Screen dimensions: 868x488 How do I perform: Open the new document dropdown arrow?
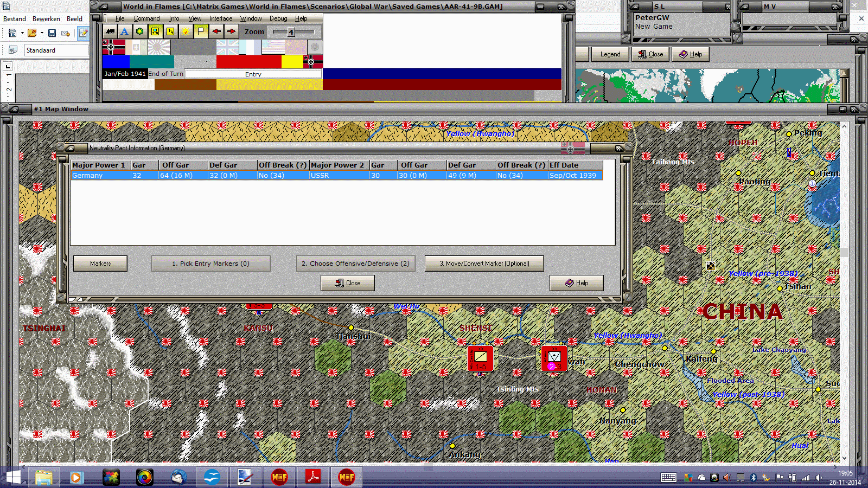[x=22, y=33]
